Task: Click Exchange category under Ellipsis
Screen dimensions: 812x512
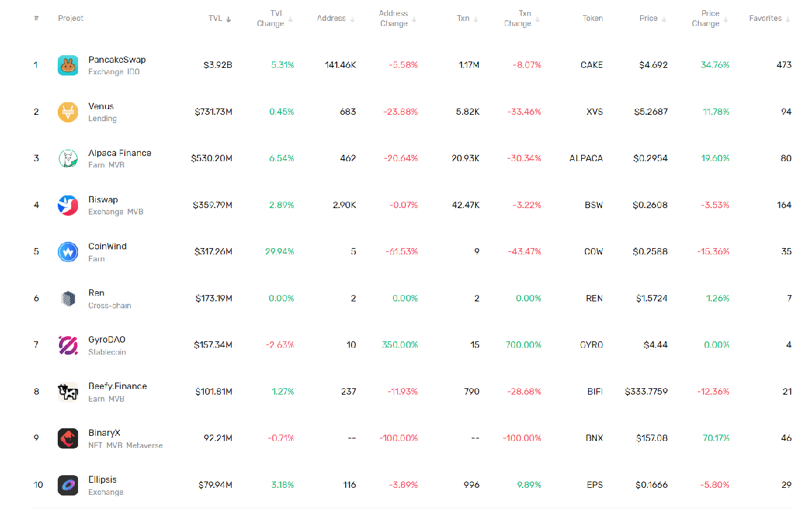Action: tap(106, 492)
